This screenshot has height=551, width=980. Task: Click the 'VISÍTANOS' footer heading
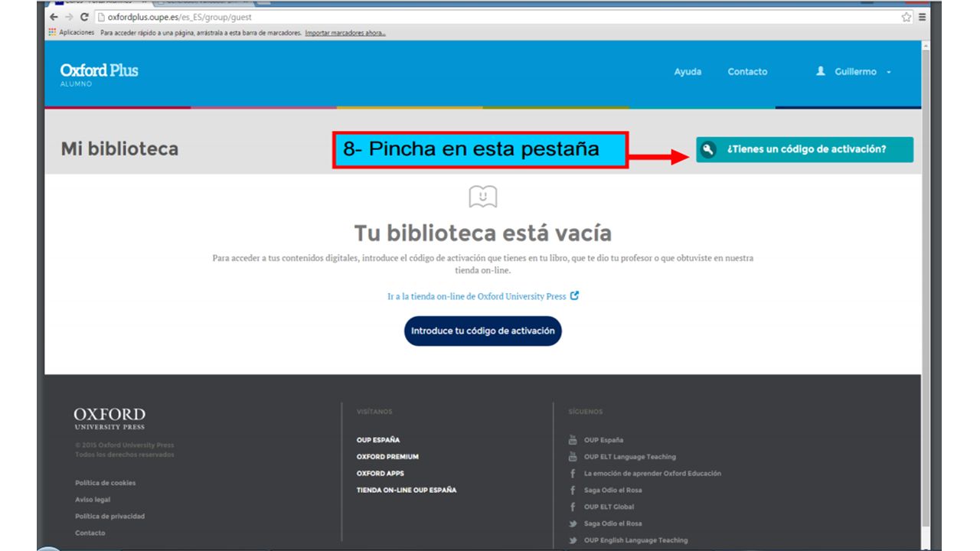[x=374, y=412]
